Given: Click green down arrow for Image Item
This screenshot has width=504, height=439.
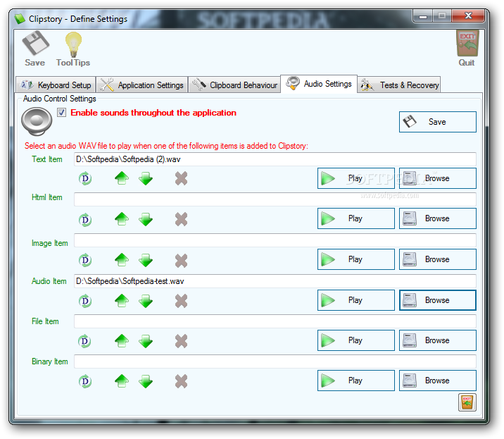Looking at the screenshot, I should point(146,261).
